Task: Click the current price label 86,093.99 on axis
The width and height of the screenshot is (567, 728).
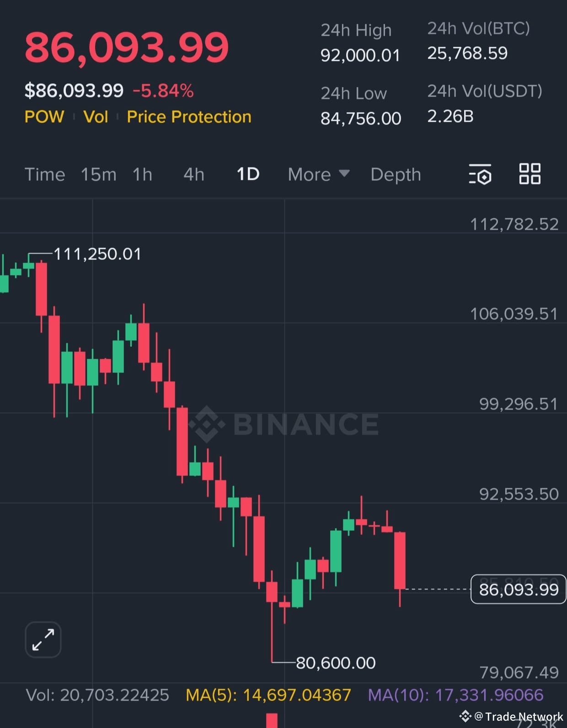Action: [519, 589]
